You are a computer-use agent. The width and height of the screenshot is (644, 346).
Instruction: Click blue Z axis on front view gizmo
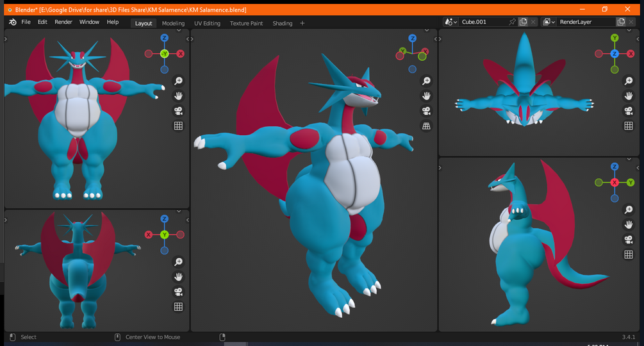tap(164, 38)
